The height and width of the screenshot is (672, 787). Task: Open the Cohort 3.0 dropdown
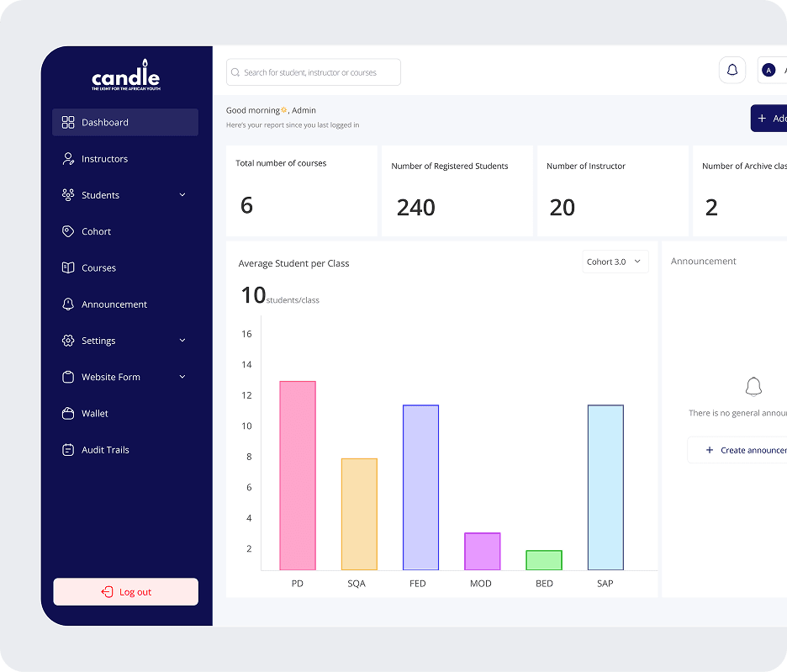coord(615,262)
